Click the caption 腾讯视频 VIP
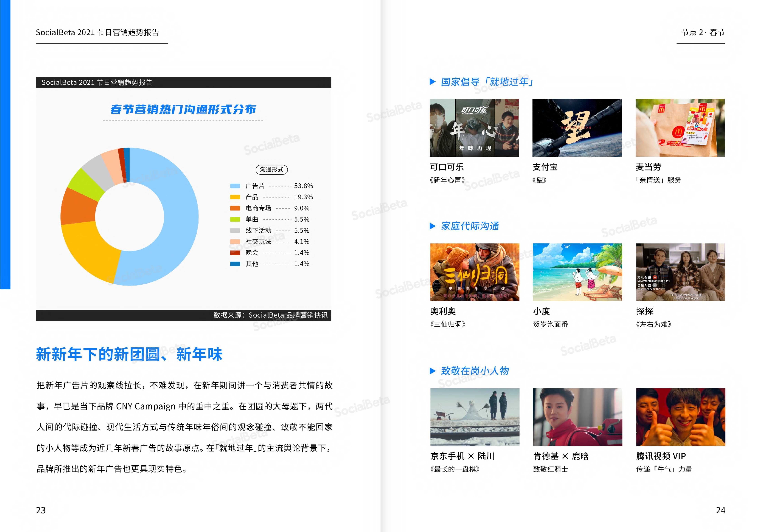 click(x=661, y=456)
